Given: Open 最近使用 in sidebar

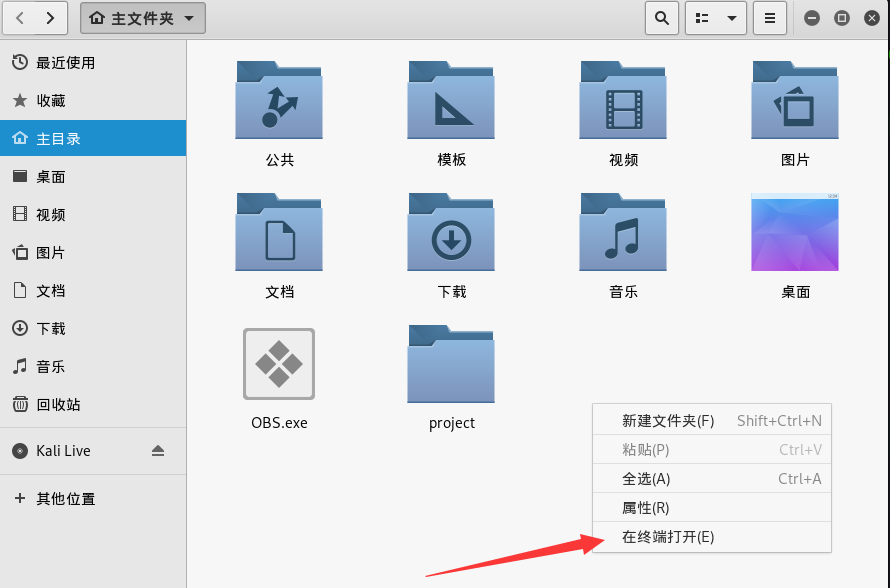Looking at the screenshot, I should [93, 62].
